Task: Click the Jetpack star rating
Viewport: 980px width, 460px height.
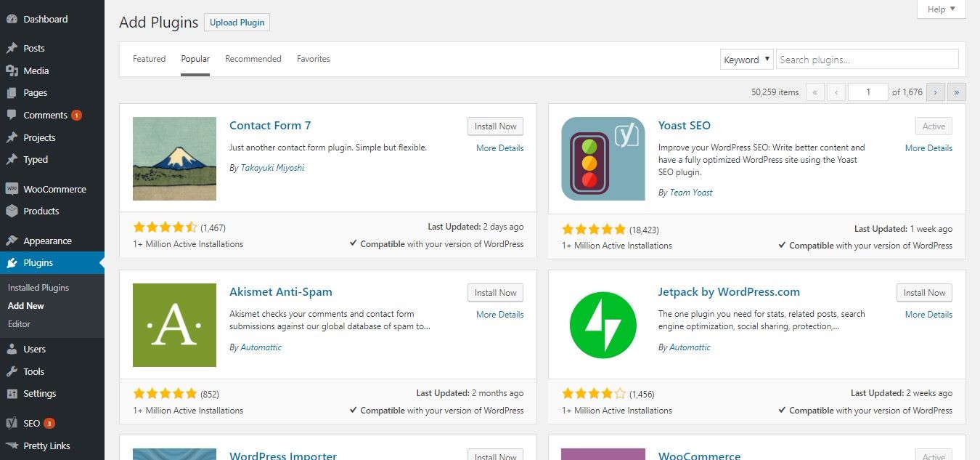Action: [x=594, y=394]
